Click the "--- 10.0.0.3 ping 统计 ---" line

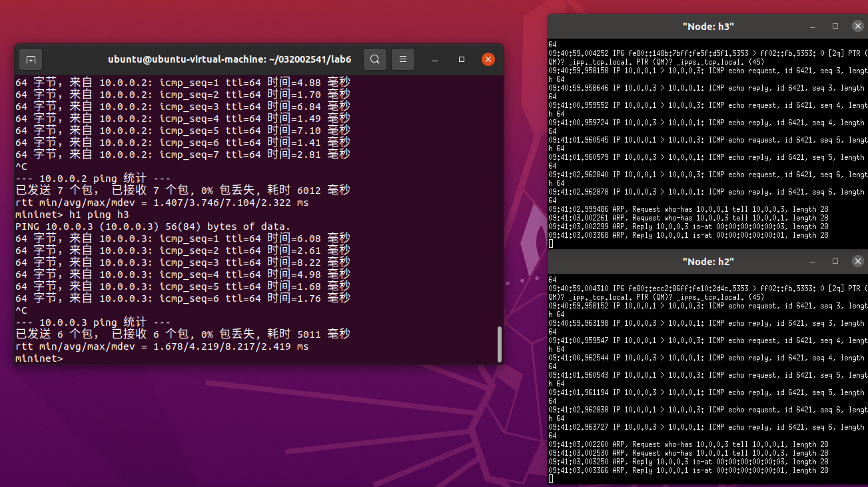coord(93,322)
